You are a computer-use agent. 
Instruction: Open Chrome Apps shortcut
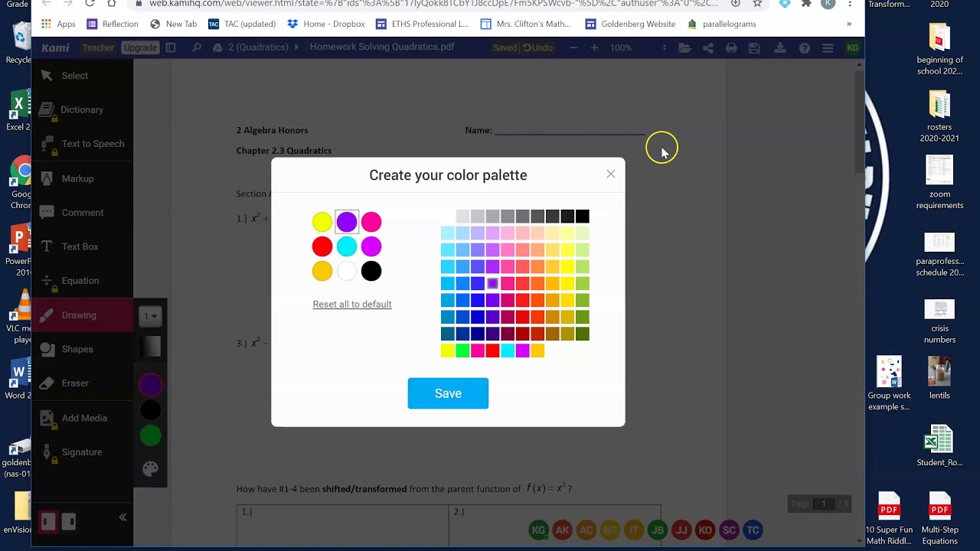tap(58, 24)
